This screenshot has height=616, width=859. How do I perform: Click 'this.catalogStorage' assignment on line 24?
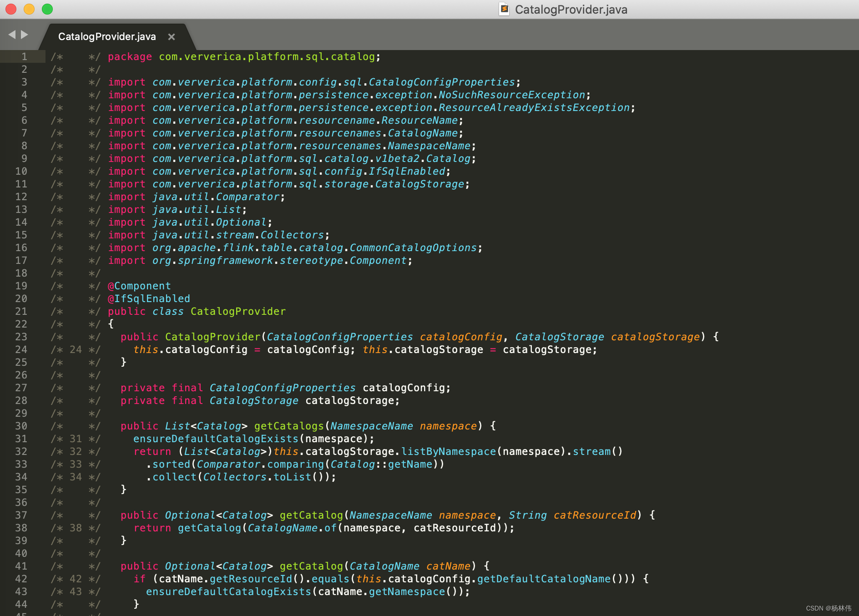tap(423, 350)
